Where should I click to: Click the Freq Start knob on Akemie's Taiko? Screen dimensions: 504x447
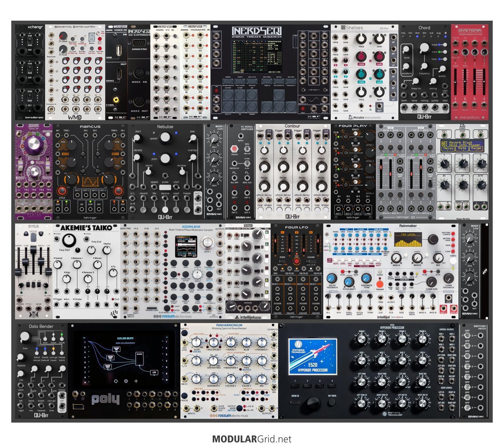tap(69, 240)
